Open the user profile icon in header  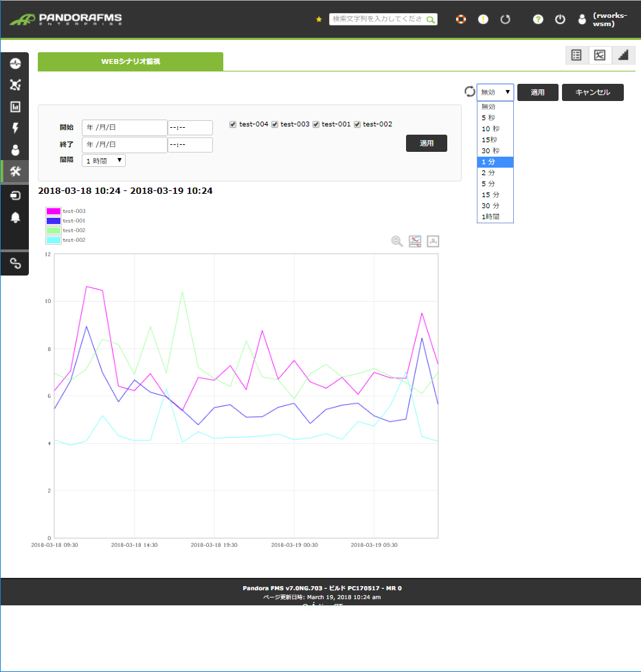tap(582, 19)
